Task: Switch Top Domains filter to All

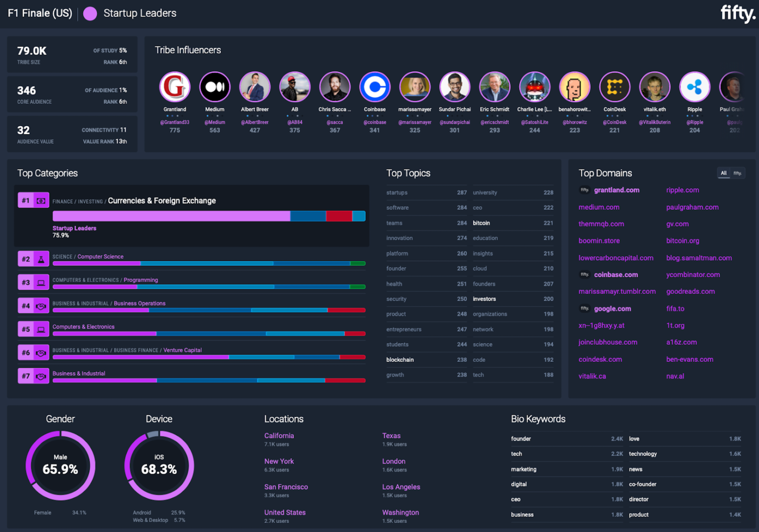Action: [723, 173]
